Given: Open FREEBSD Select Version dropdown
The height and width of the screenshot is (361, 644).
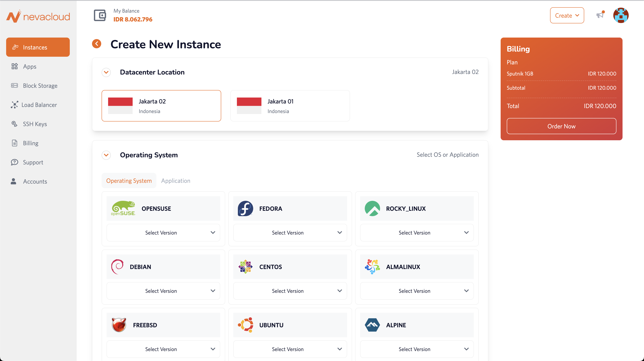Looking at the screenshot, I should (163, 349).
